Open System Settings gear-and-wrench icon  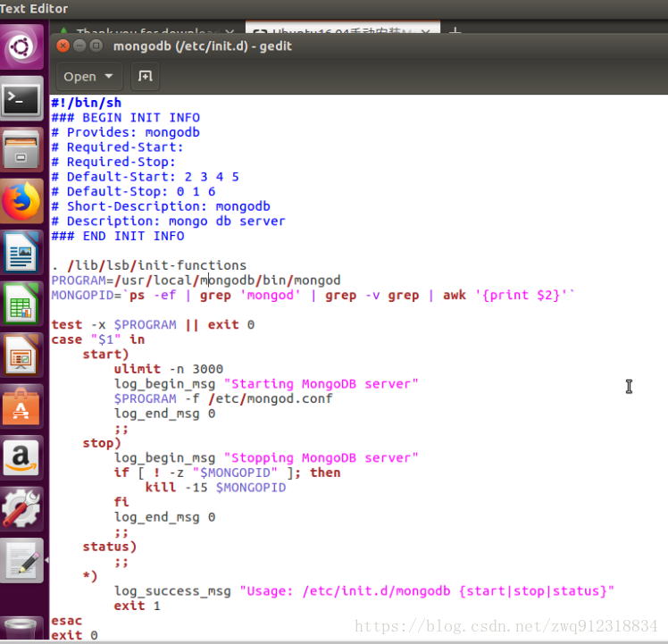pyautogui.click(x=22, y=508)
